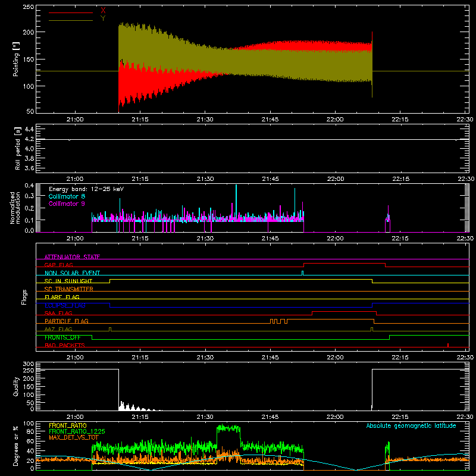Click the FLARE_FLAG label
This screenshot has height=476, width=476.
click(62, 297)
